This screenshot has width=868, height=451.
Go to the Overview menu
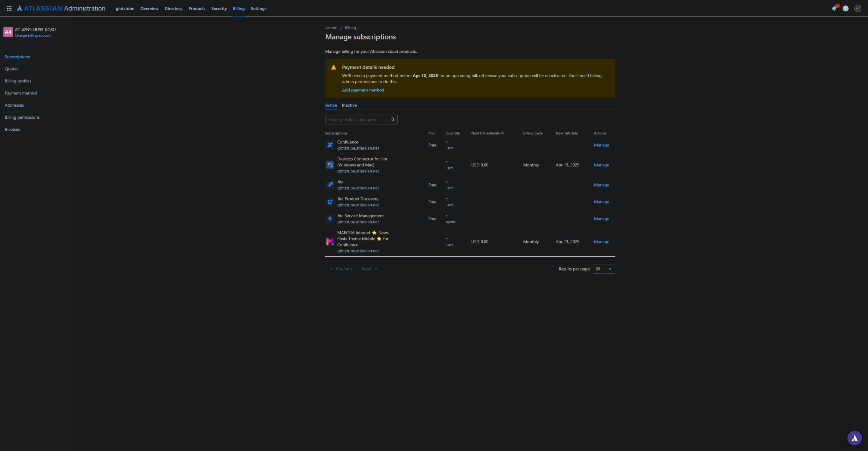click(149, 9)
